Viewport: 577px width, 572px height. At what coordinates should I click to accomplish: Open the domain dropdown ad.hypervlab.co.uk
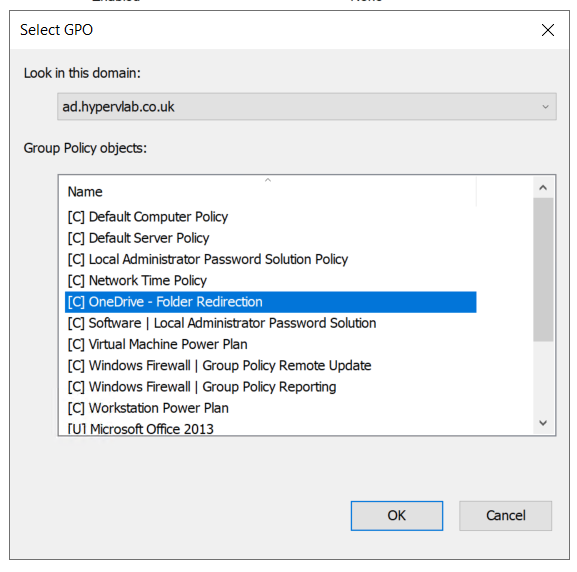307,107
